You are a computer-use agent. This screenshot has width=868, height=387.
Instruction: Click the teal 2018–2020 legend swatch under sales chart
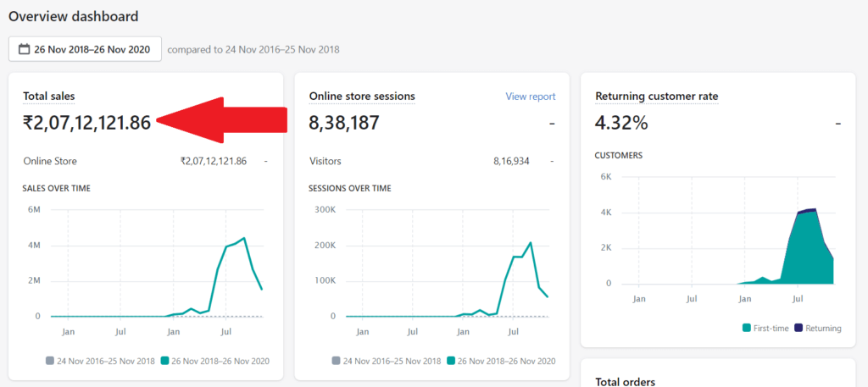click(x=166, y=361)
